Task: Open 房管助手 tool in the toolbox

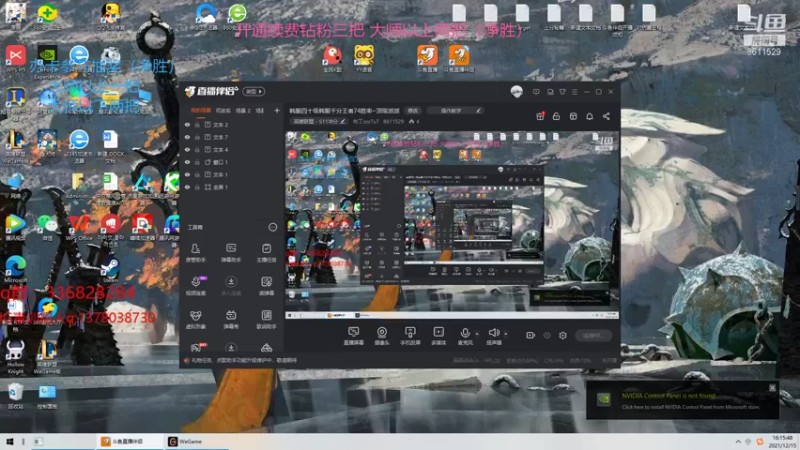Action: pos(195,253)
